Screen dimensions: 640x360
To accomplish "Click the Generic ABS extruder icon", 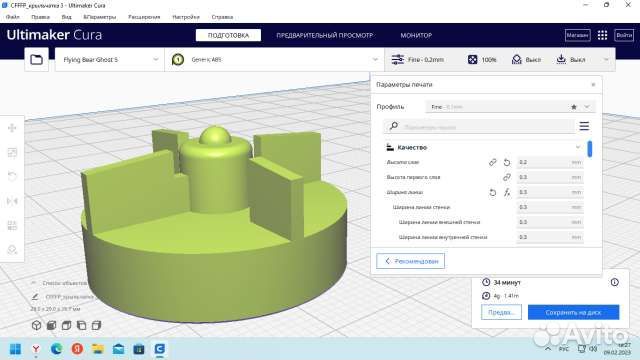I will 178,60.
